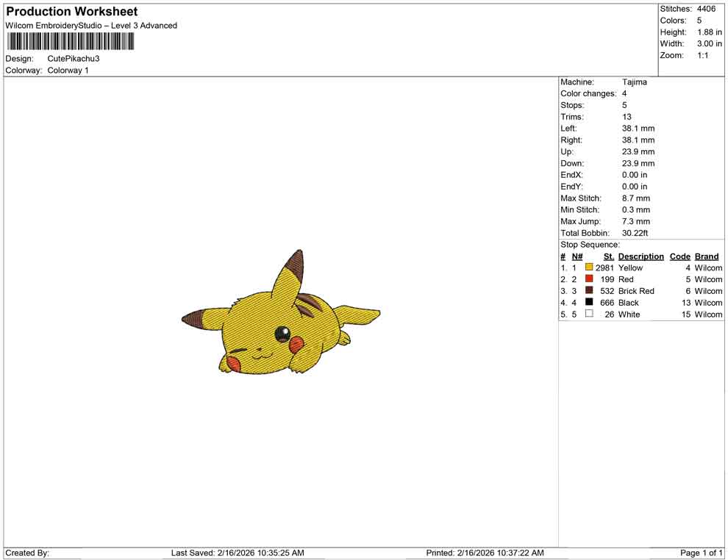Click the Production Worksheet title
The width and height of the screenshot is (728, 560).
coord(71,12)
